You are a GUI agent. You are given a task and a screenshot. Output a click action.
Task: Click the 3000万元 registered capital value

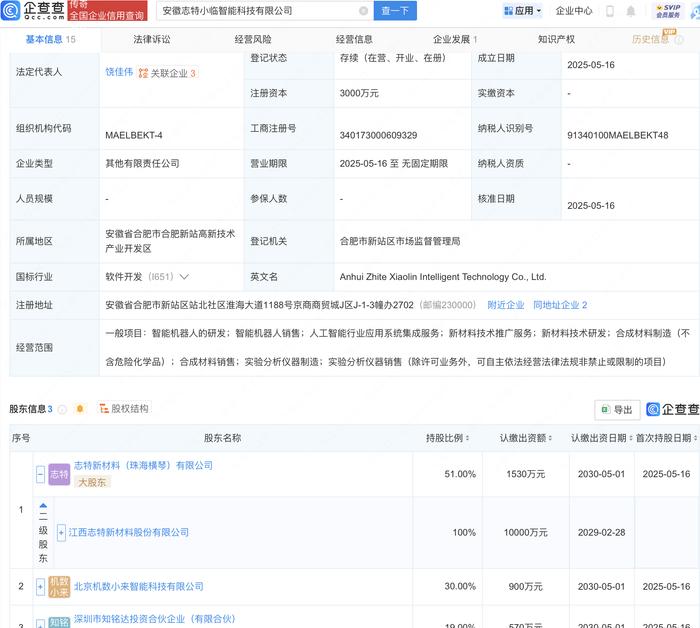[359, 93]
